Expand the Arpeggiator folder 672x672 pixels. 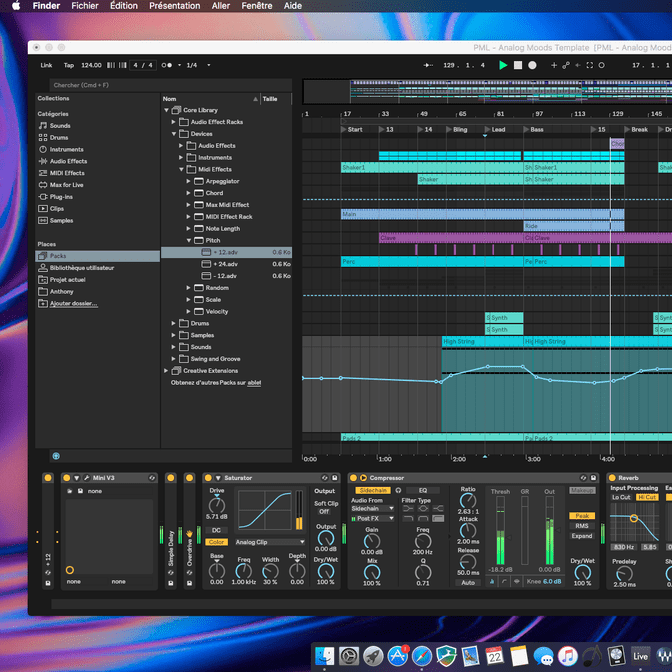tap(189, 181)
